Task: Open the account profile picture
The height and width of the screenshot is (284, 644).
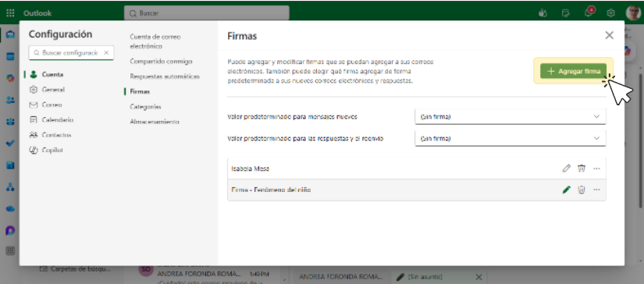Action: pos(633,13)
